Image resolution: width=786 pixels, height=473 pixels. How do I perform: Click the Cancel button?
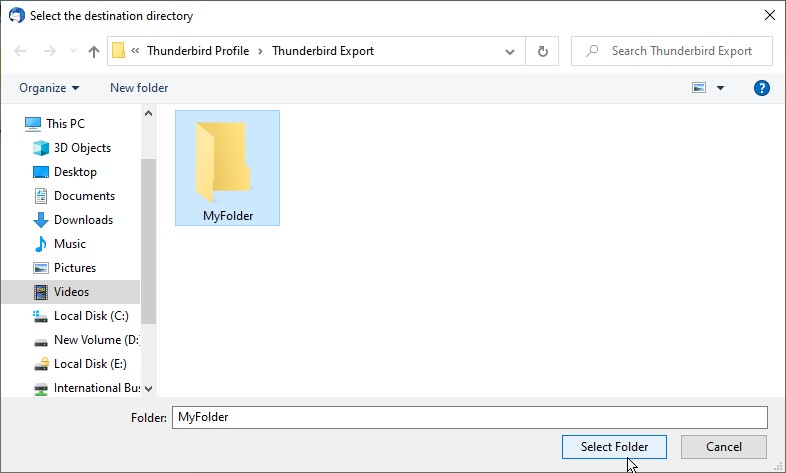click(723, 447)
